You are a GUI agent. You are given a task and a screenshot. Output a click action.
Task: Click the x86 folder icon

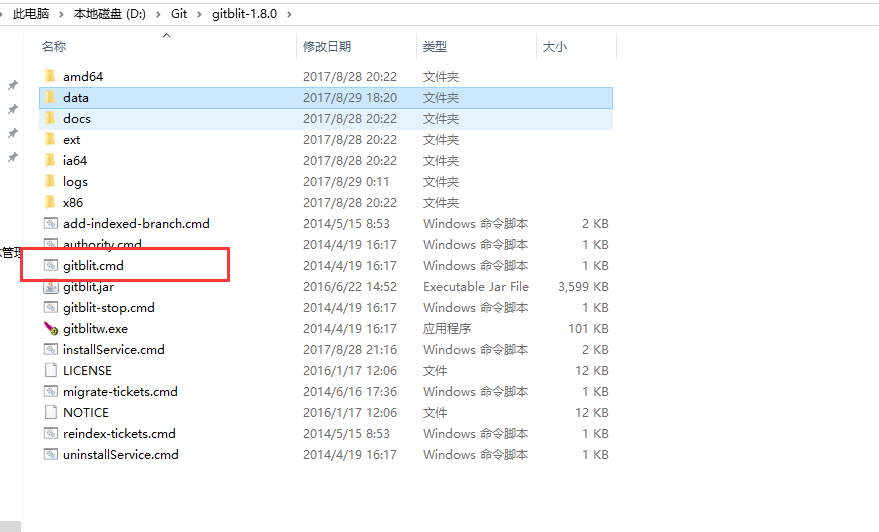50,202
